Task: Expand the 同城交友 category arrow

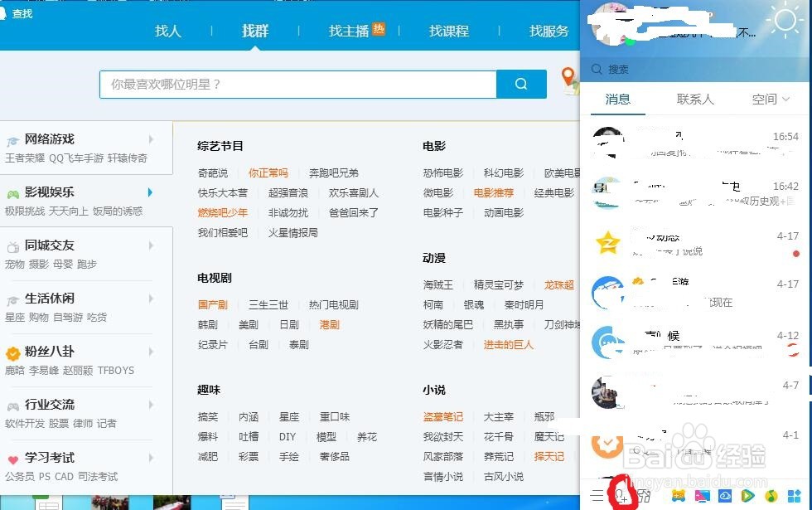Action: pyautogui.click(x=151, y=245)
